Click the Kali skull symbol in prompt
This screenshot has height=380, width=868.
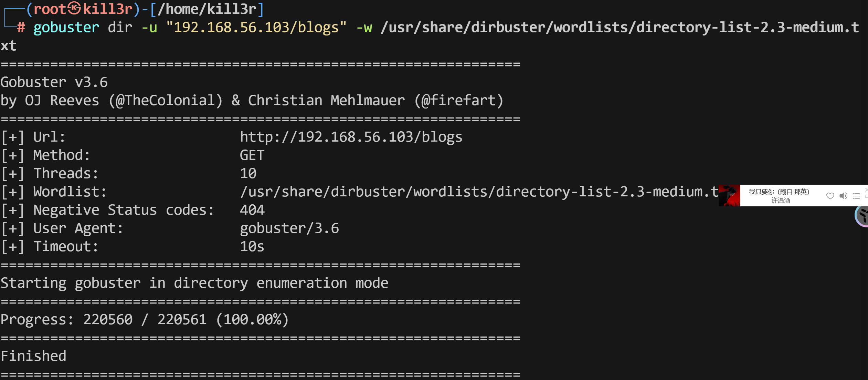click(74, 8)
